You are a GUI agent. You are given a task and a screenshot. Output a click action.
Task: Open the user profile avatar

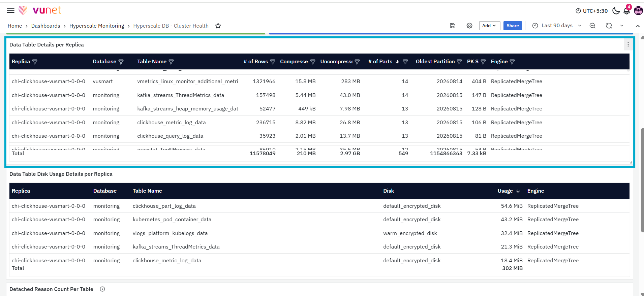[638, 11]
